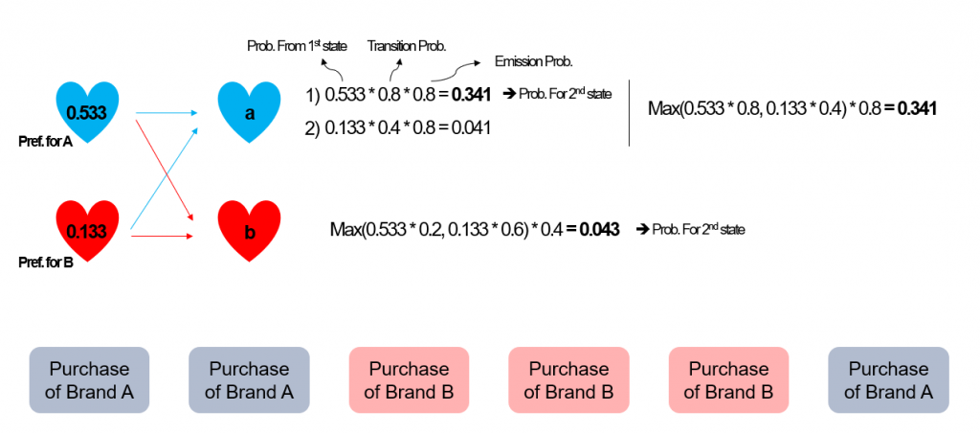This screenshot has height=434, width=980.
Task: Select the middle pink Purchase of Brand B box
Action: click(568, 380)
